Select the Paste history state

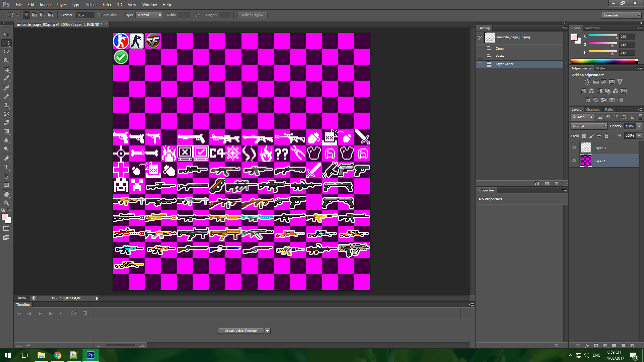tap(500, 56)
